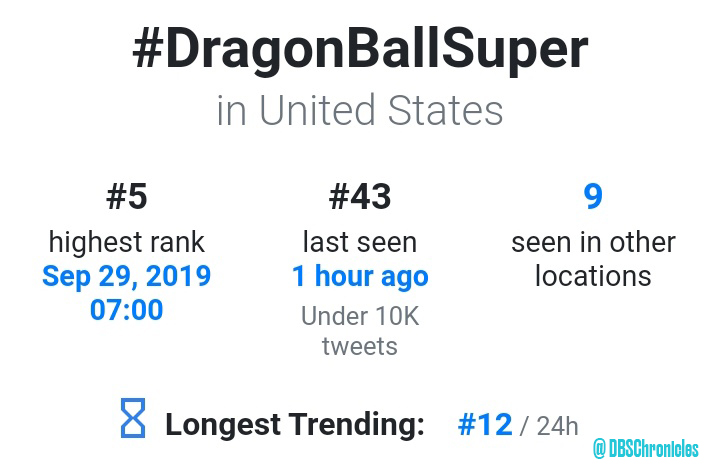
Task: Open the Sep 29, 2019 date link
Action: (126, 277)
